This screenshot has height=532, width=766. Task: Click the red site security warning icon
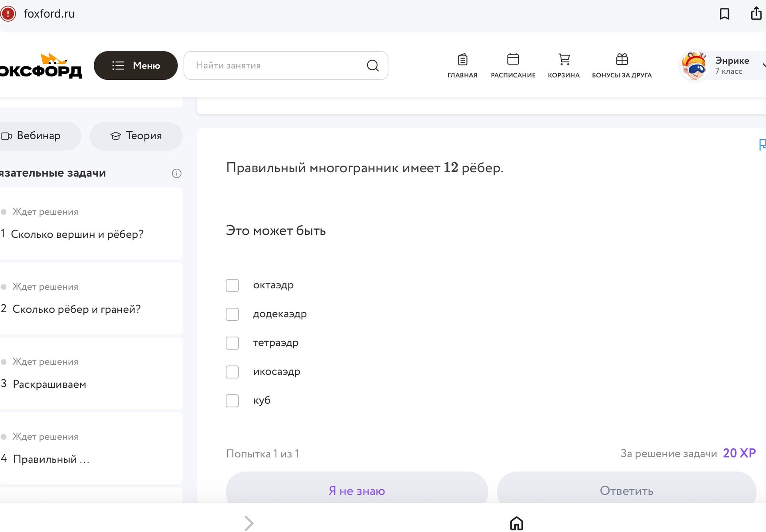tap(8, 14)
